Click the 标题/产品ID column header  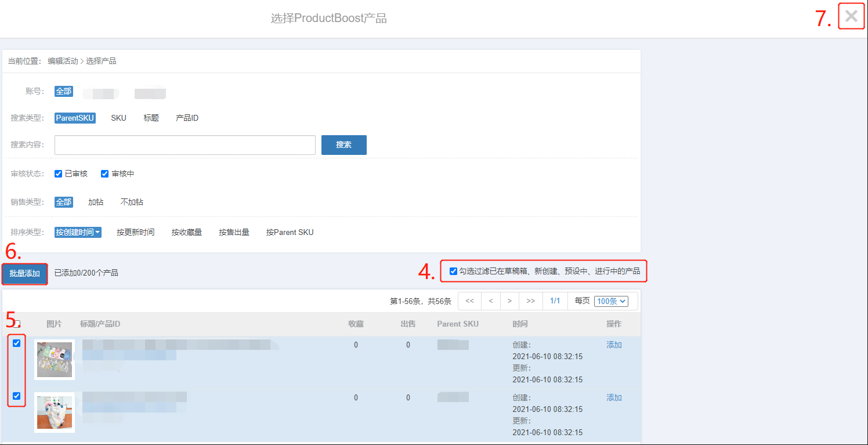100,324
